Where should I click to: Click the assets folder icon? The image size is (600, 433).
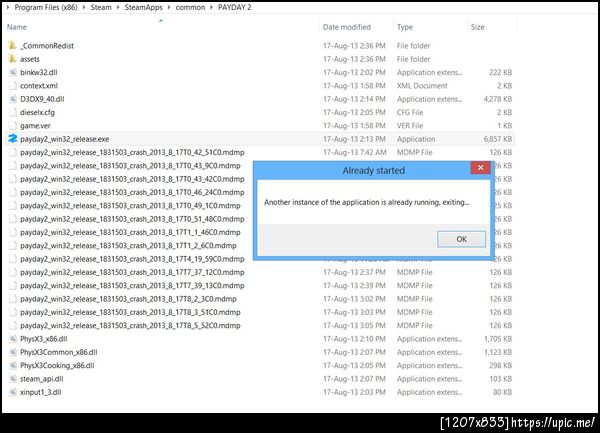12,59
